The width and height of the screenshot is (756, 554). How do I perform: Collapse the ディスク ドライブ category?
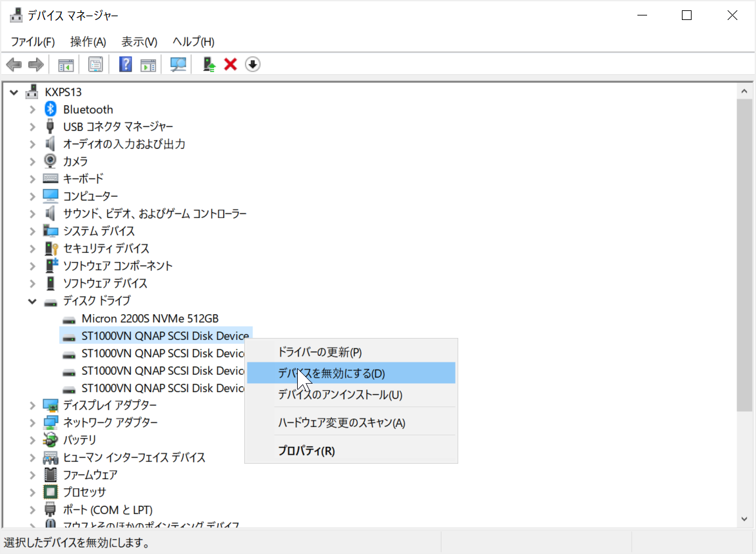31,301
